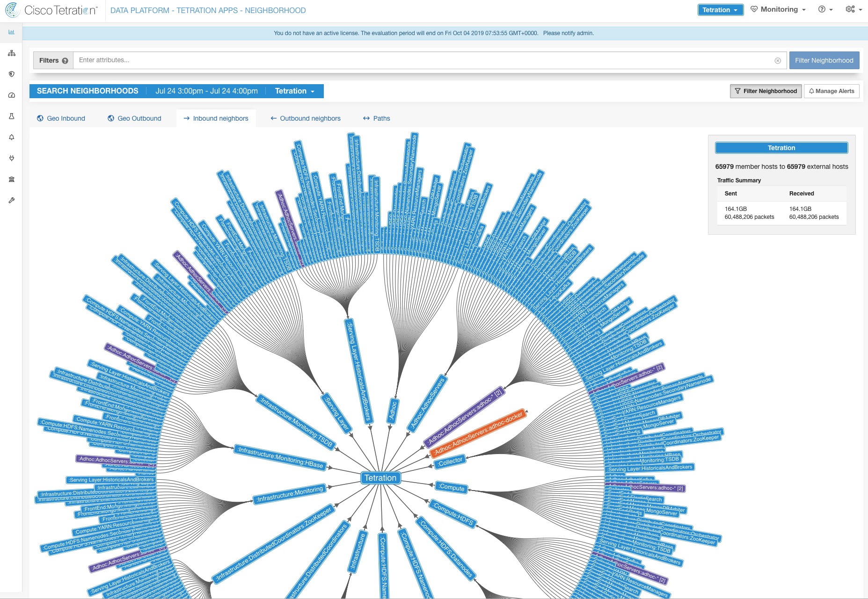Image resolution: width=868 pixels, height=599 pixels.
Task: Open the dashboard bar-chart sidebar icon
Action: 12,32
